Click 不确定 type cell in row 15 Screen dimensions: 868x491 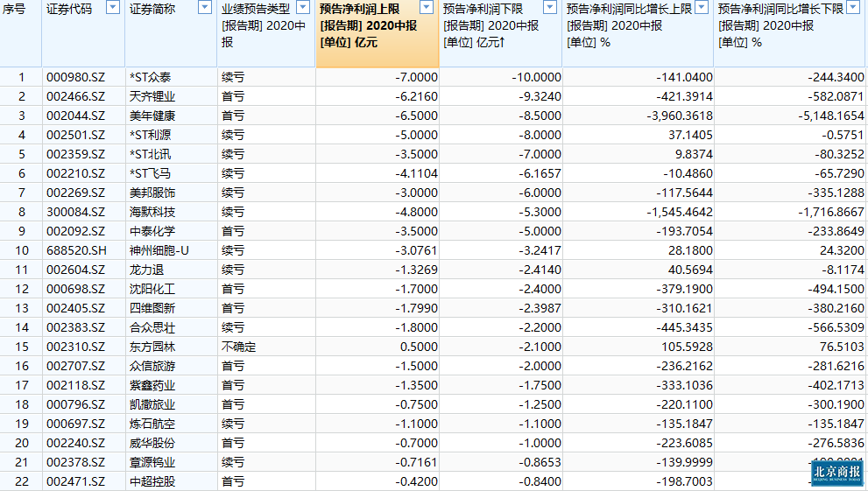point(238,347)
